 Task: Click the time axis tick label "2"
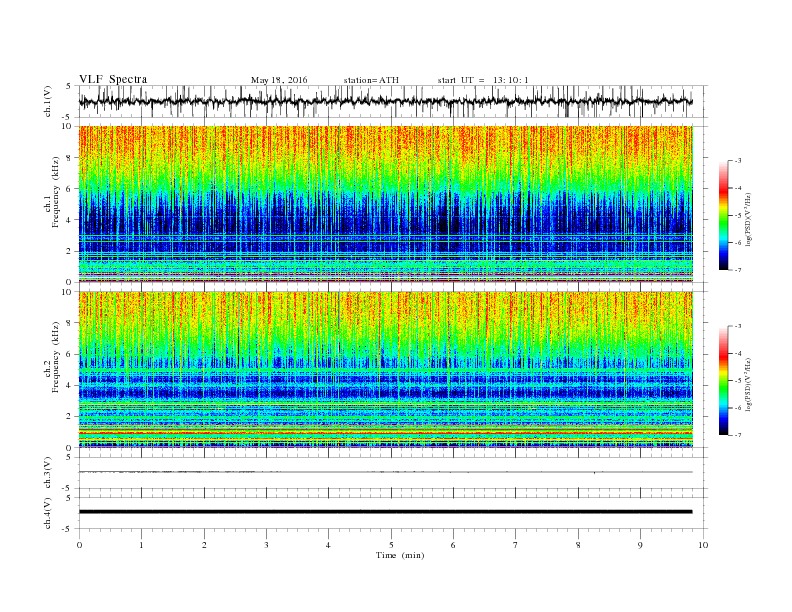(x=204, y=545)
